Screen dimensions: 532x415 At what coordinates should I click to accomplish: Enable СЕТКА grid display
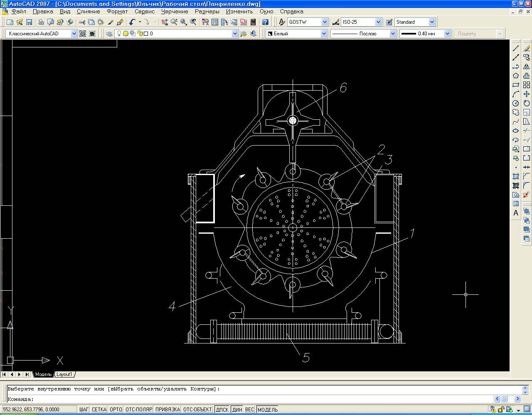click(x=99, y=410)
